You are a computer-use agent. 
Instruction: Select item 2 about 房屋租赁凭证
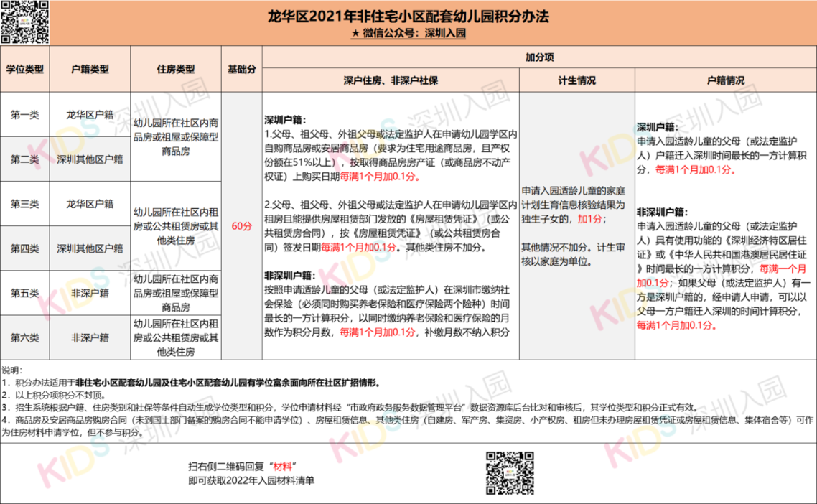click(391, 226)
